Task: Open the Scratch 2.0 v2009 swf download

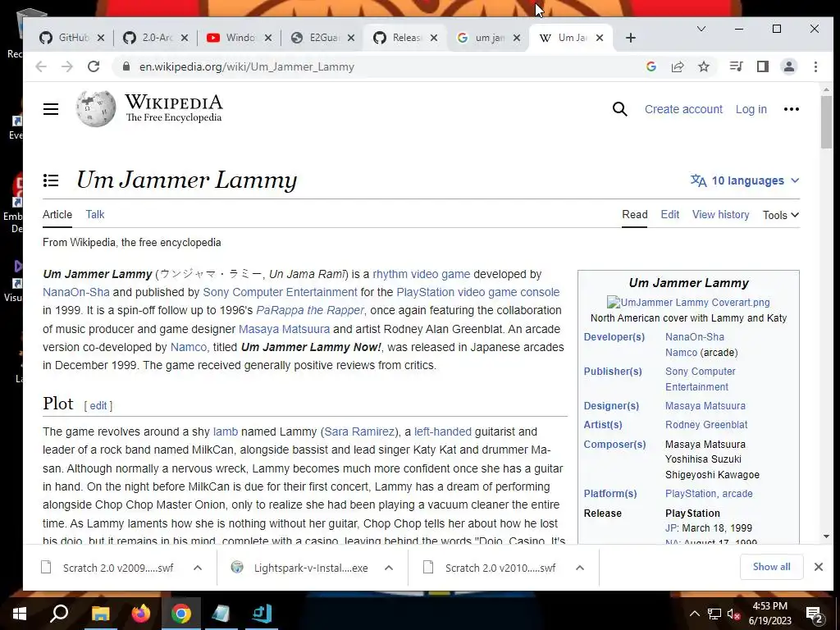Action: click(x=118, y=568)
